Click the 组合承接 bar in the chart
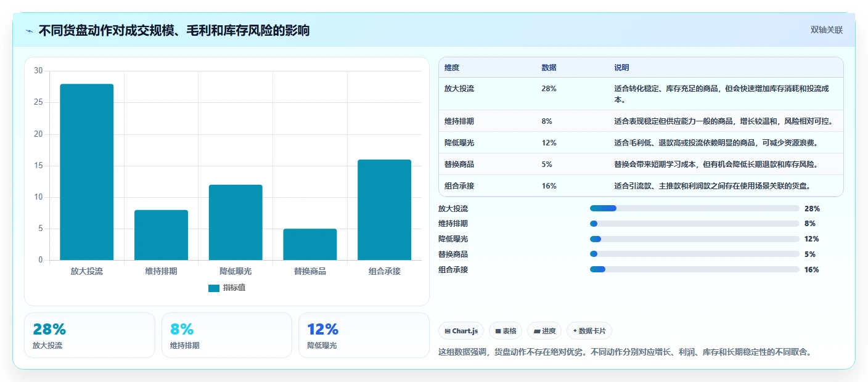Viewport: 868px width, 382px height. pos(385,210)
